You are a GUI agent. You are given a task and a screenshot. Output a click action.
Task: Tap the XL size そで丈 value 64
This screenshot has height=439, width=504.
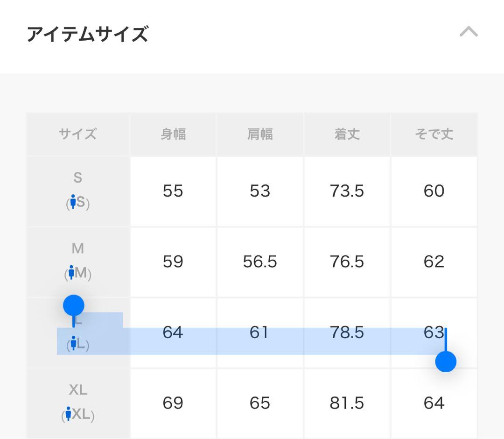pyautogui.click(x=434, y=403)
